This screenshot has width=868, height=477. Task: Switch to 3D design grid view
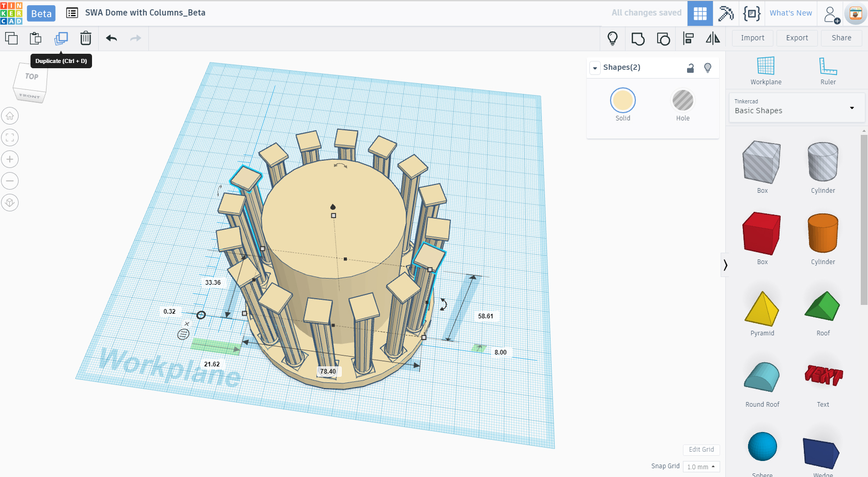[700, 13]
